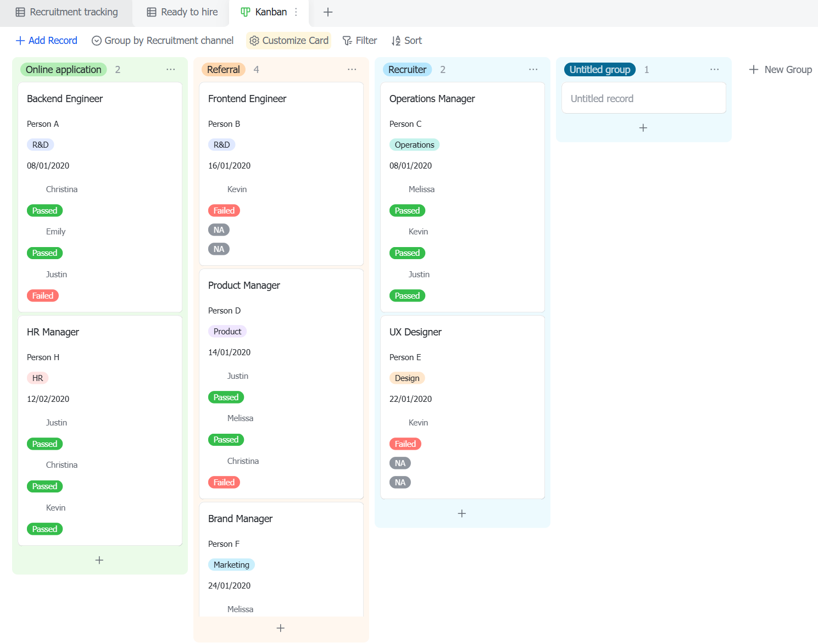
Task: Click the Recruiter group label
Action: pos(407,70)
